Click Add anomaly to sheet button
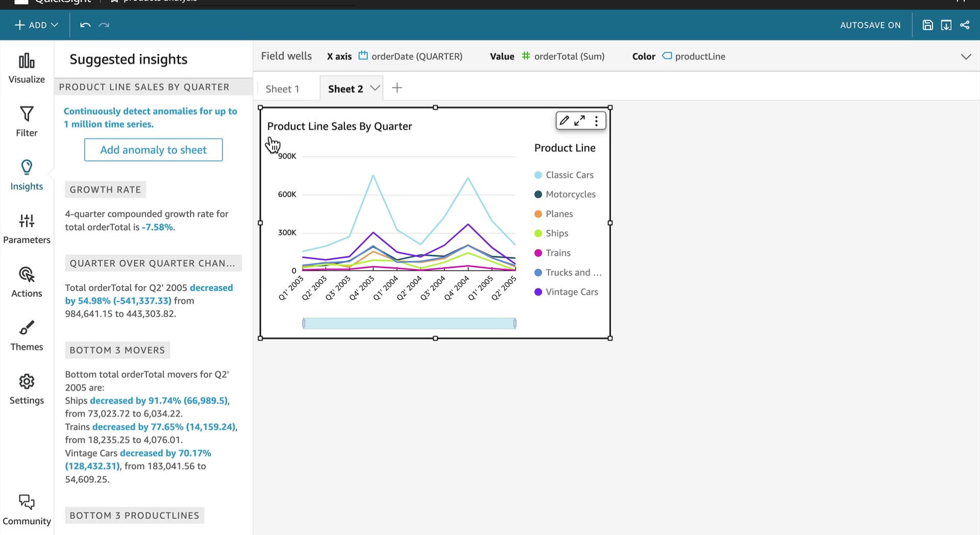This screenshot has width=980, height=535. pos(153,150)
